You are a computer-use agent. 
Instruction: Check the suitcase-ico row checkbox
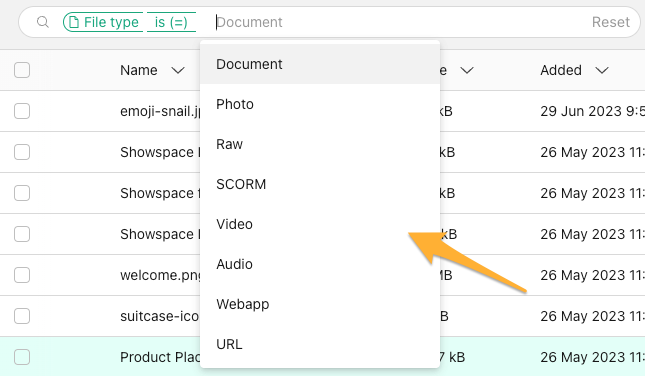pyautogui.click(x=22, y=316)
